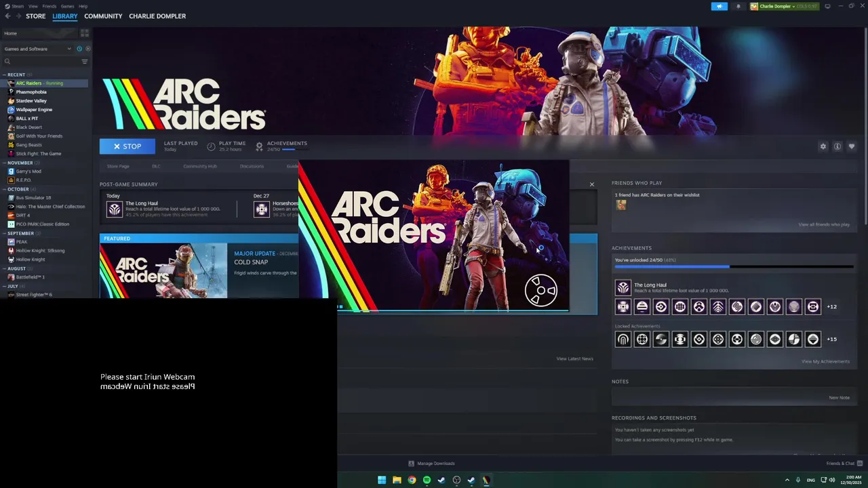The height and width of the screenshot is (488, 868).
Task: Expand the +15 more locked achievements
Action: click(x=832, y=339)
